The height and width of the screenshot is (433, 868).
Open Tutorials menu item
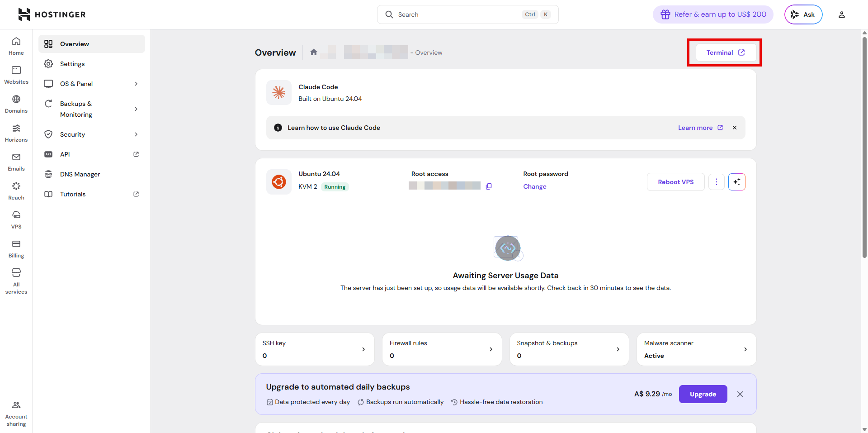click(92, 194)
